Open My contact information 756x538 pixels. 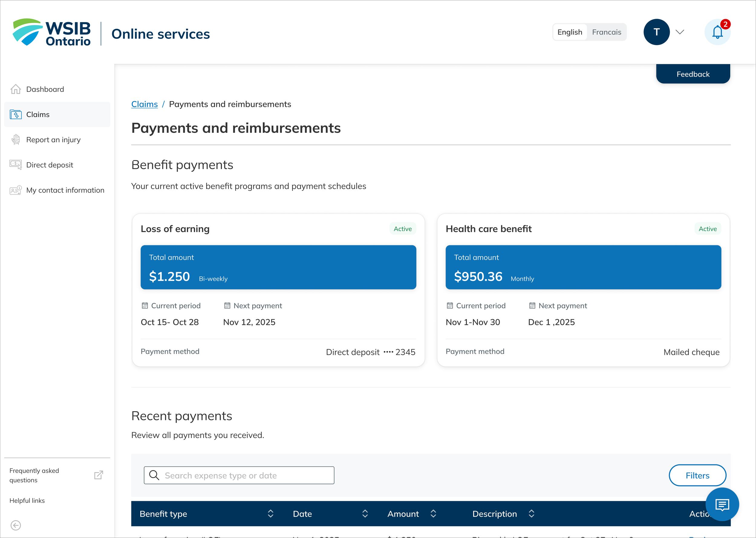click(x=65, y=190)
